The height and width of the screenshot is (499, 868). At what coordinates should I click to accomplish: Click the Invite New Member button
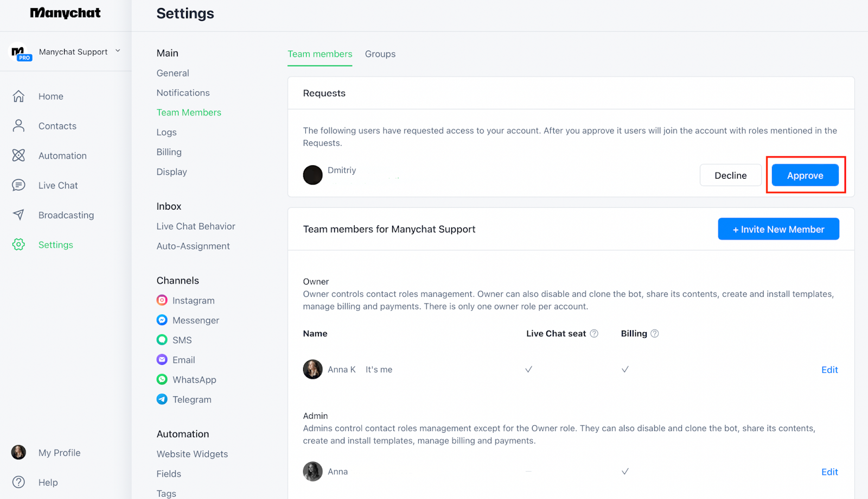778,229
